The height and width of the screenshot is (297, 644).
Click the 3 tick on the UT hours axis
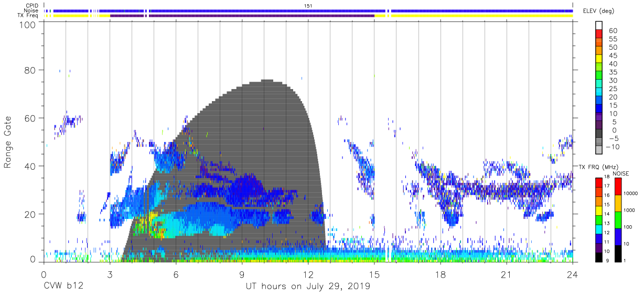tap(110, 274)
